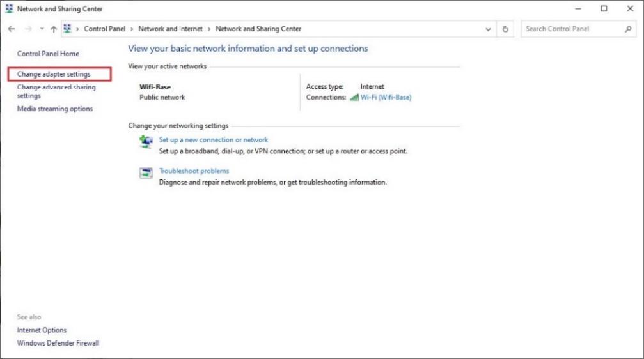644x359 pixels.
Task: Expand chevron before Control Panel breadcrumb
Action: [x=77, y=29]
